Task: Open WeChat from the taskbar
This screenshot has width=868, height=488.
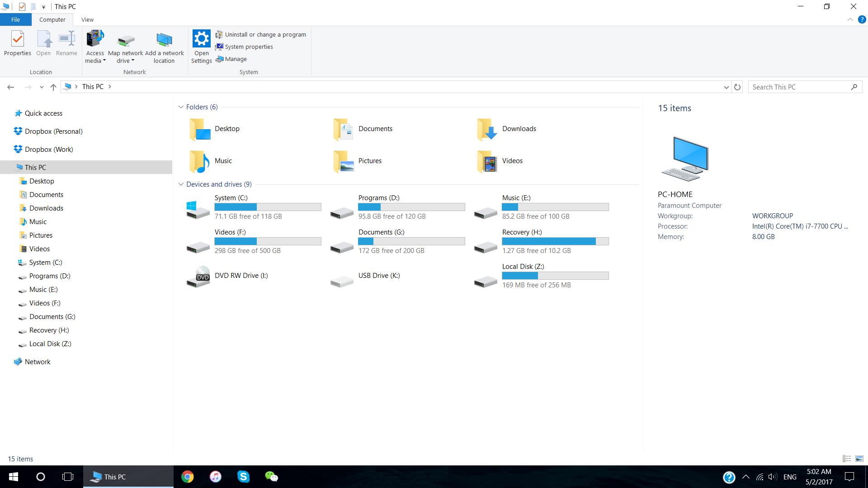Action: [271, 476]
